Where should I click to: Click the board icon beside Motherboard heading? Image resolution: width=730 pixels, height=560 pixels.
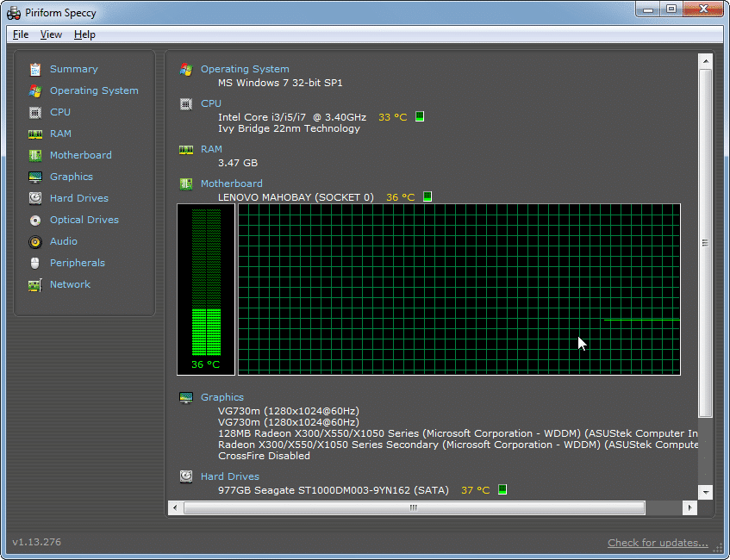(x=186, y=184)
